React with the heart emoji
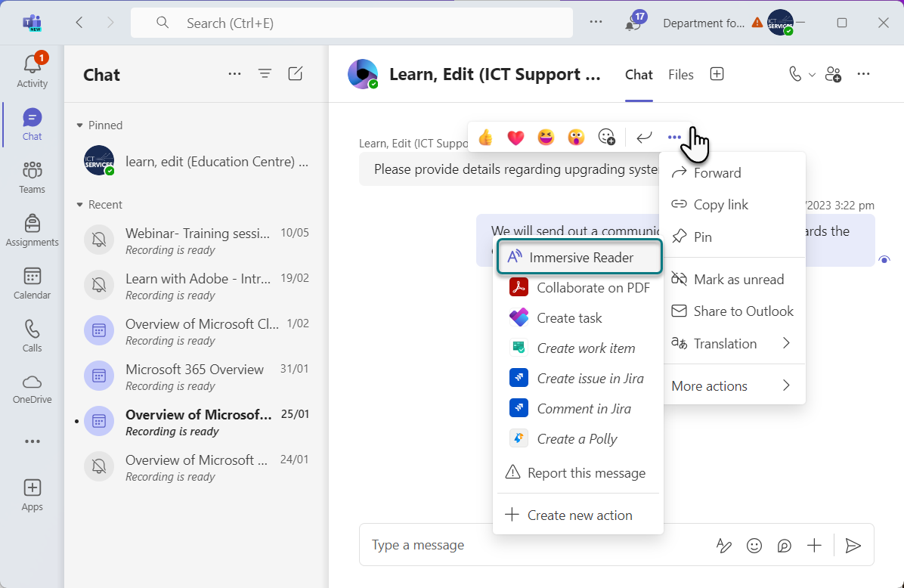Image resolution: width=904 pixels, height=588 pixels. click(x=515, y=138)
